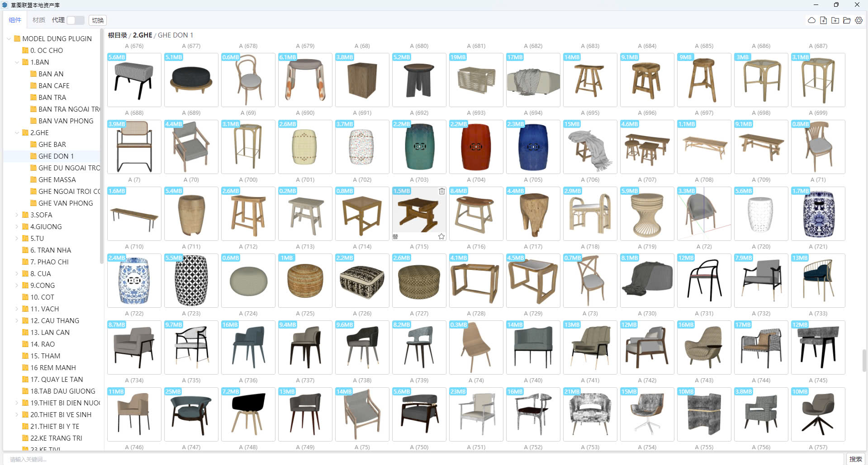Collapse the MODEL DUNG PLUGIN root
Screen dimensions: 868x465
(9, 39)
